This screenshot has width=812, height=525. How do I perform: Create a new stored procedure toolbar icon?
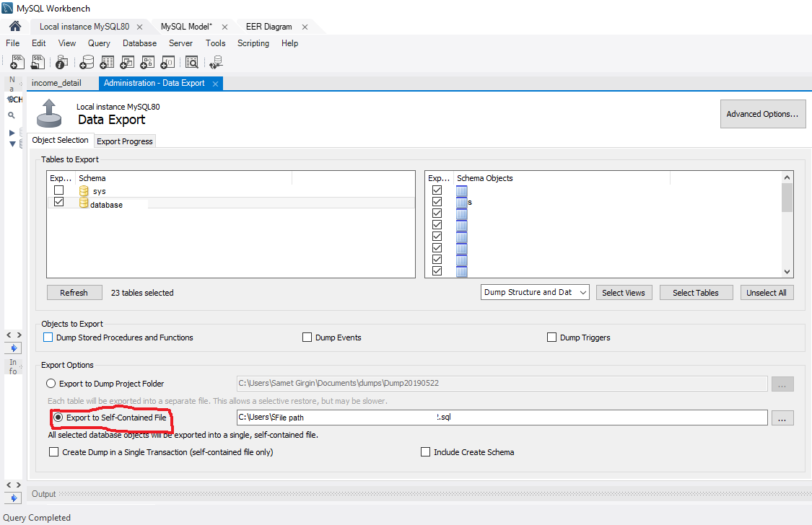pyautogui.click(x=147, y=62)
